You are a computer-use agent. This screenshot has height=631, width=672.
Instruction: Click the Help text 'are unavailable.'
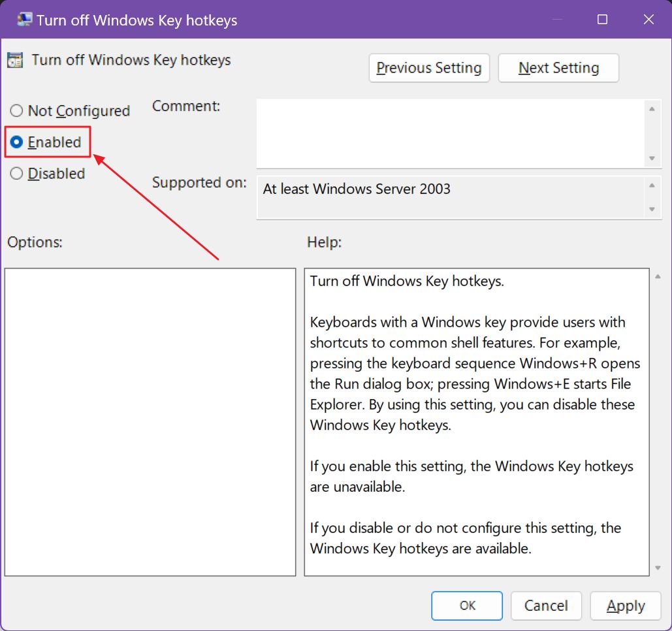point(357,487)
